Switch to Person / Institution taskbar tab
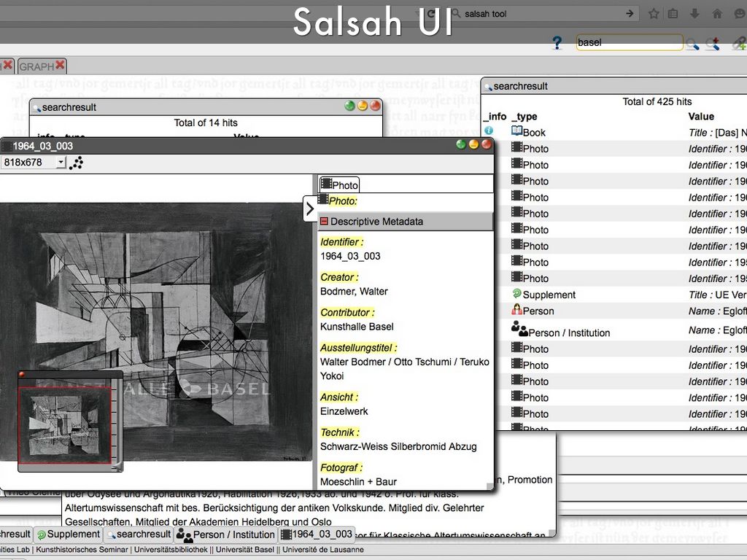 point(225,534)
